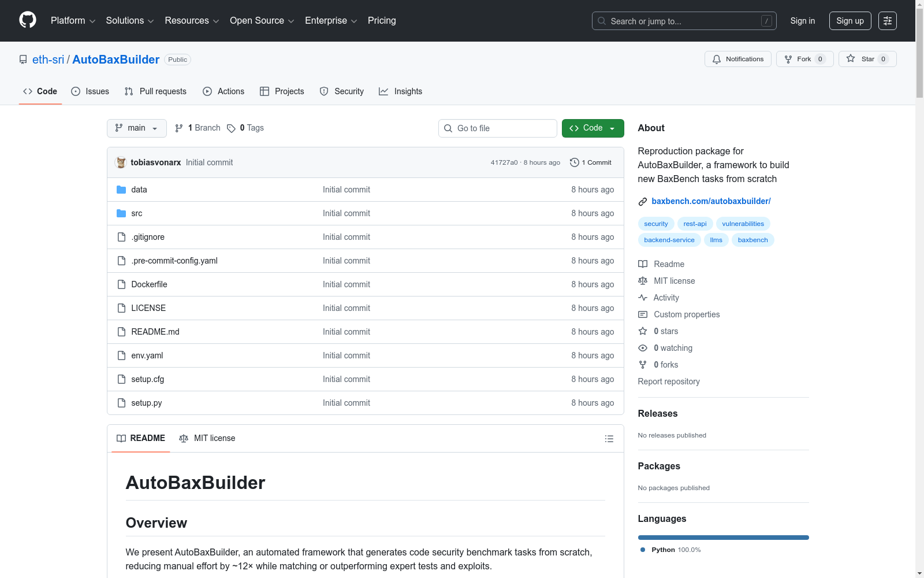Click the tag icon next to 0 Tags
The height and width of the screenshot is (578, 924).
[x=231, y=128]
